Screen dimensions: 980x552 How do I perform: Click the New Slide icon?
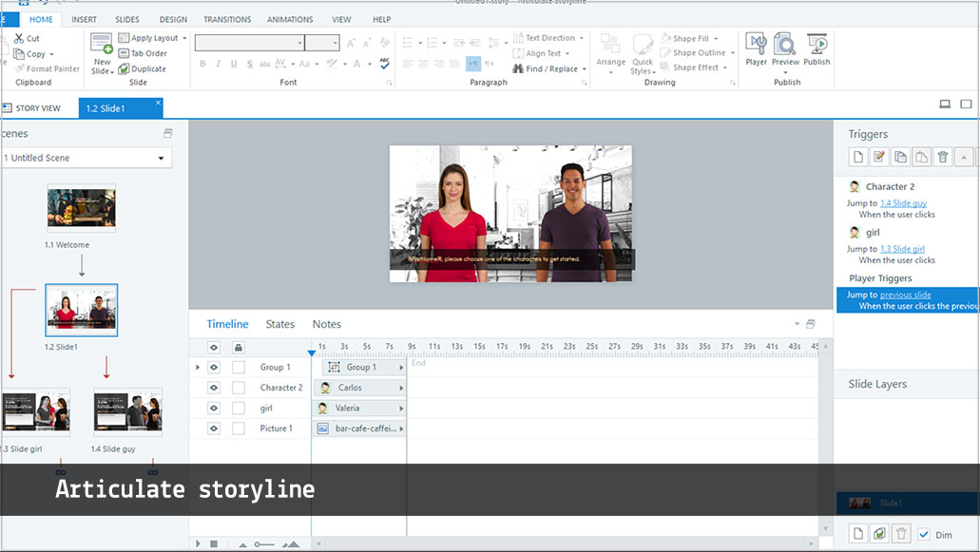102,45
